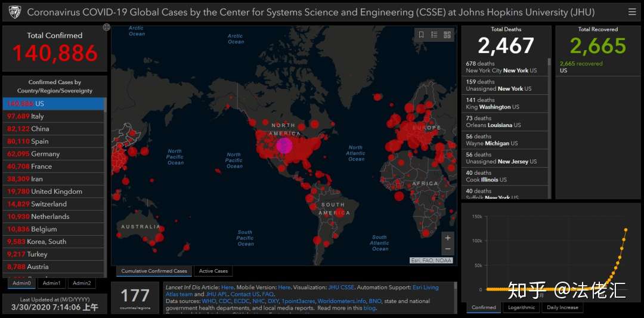
Task: Open the Worldometers.info link
Action: pos(342,301)
